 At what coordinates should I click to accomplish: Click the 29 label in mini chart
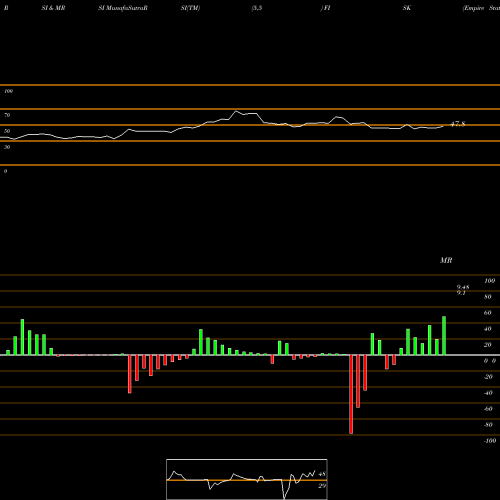pyautogui.click(x=322, y=486)
